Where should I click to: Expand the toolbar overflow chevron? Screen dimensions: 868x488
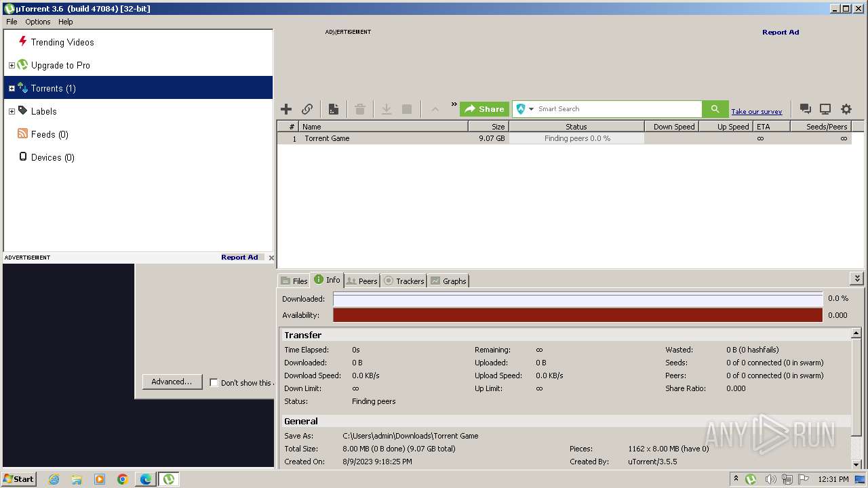(x=454, y=104)
